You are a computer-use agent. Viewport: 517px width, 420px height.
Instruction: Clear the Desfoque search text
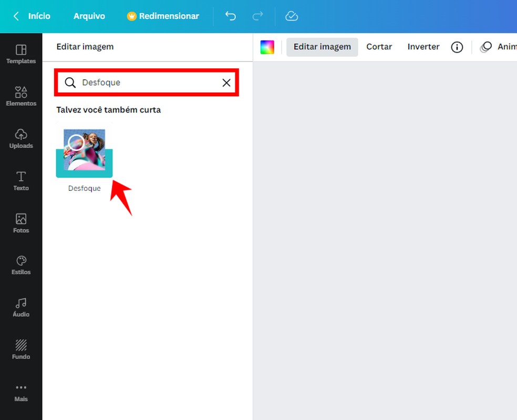click(x=226, y=83)
